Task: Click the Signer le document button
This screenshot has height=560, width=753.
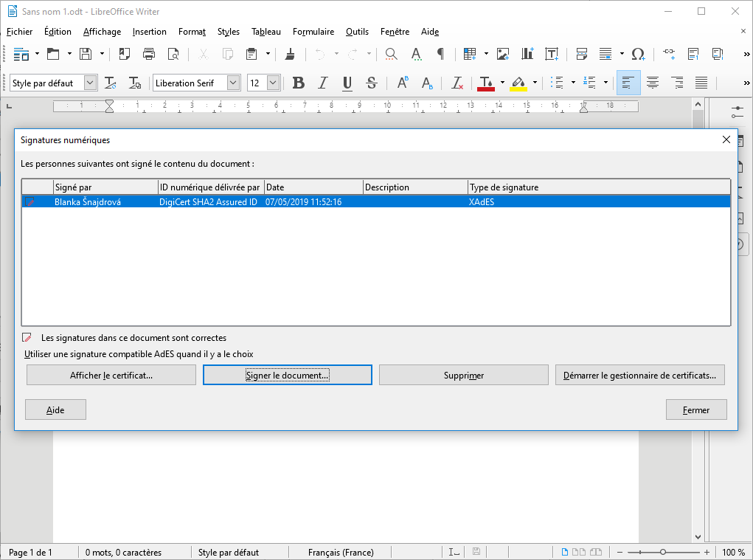Action: pos(287,375)
